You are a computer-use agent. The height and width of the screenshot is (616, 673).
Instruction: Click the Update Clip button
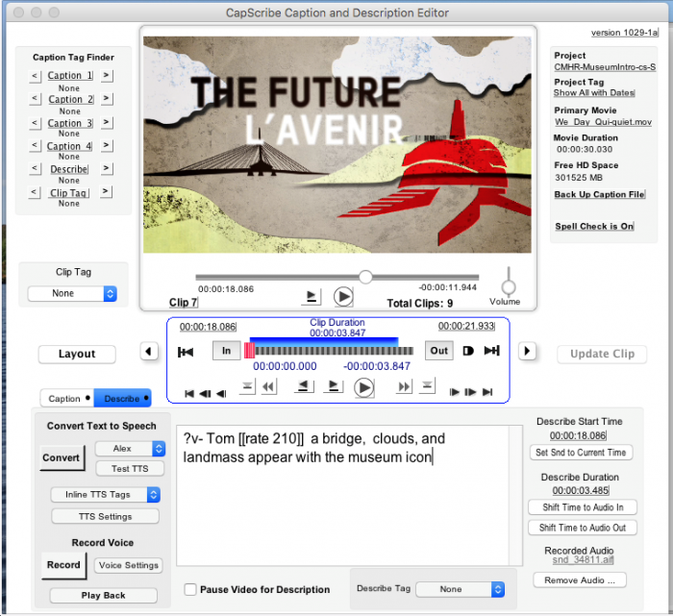602,355
